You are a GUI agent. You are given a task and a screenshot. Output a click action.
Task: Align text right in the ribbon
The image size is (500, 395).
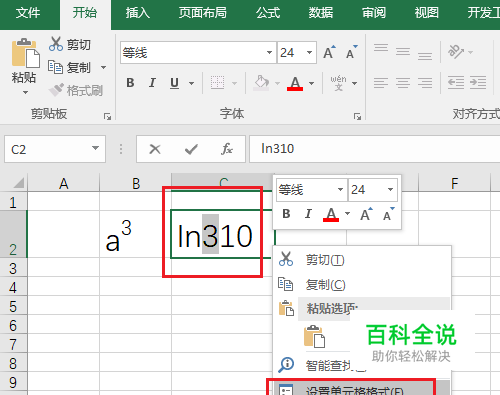coord(425,83)
